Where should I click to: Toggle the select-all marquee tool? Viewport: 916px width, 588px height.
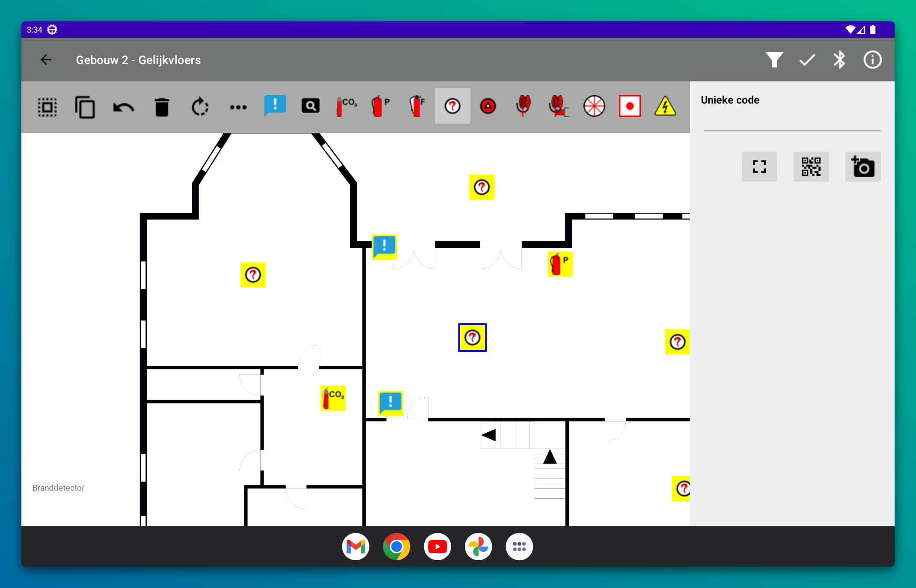coord(47,107)
